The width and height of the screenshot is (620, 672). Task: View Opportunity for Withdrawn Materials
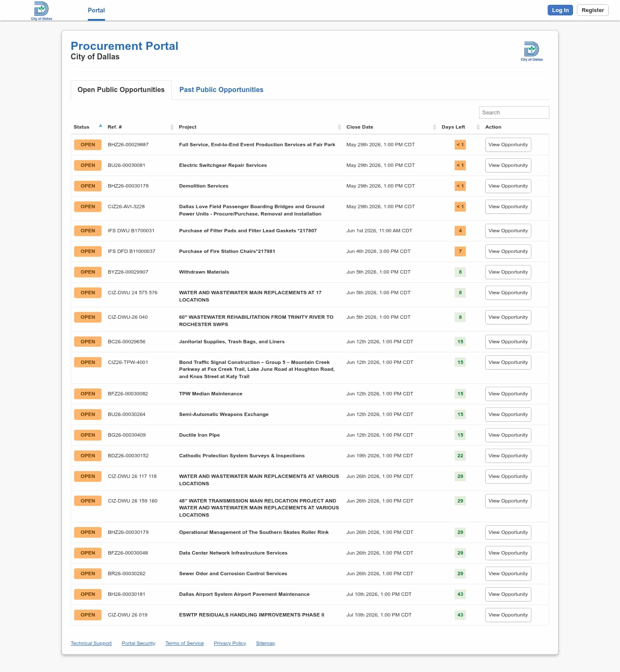pos(508,272)
